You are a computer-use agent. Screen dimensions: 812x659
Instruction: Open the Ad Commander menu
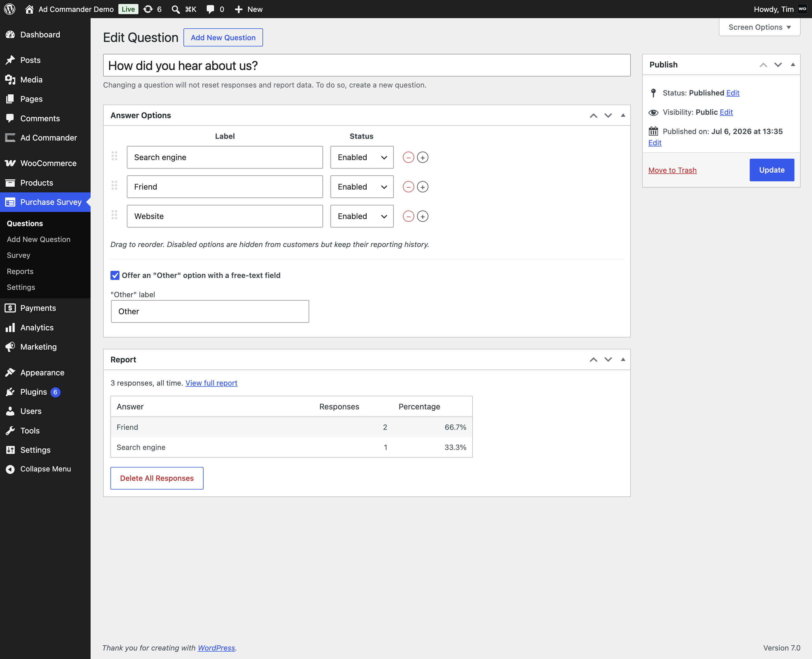(45, 138)
